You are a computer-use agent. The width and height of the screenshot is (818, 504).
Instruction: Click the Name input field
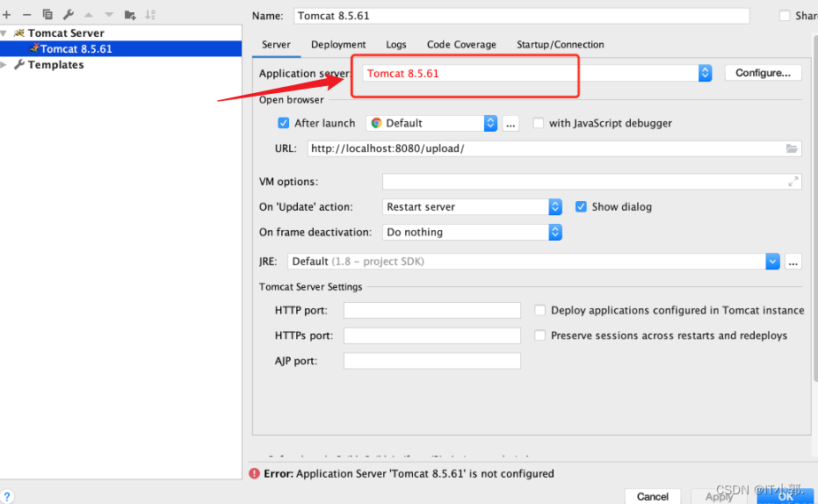coord(522,16)
